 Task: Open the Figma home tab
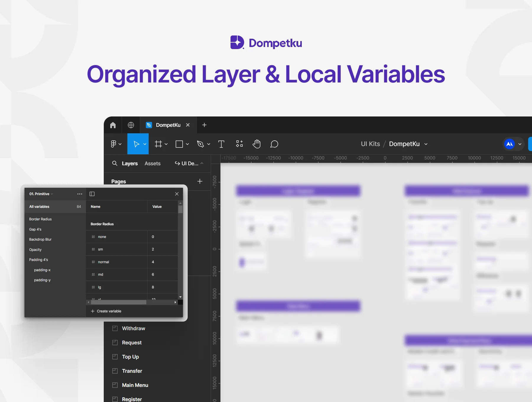(x=113, y=125)
